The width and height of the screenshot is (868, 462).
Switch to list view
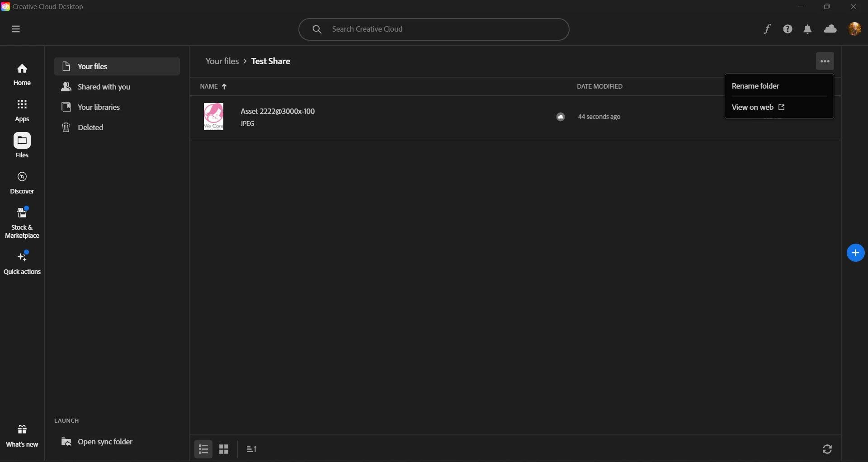203,449
